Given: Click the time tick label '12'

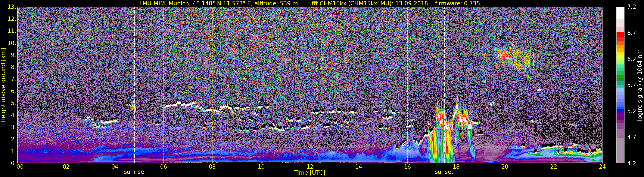Looking at the screenshot, I should tap(310, 167).
